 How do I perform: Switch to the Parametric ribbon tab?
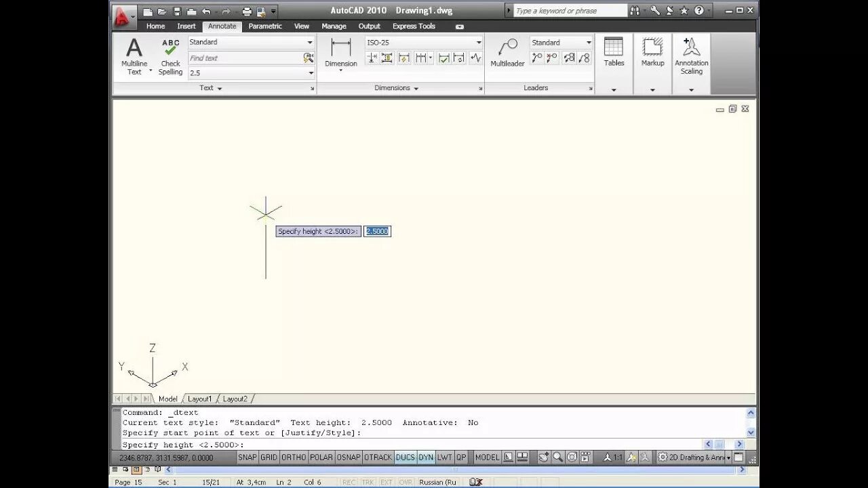265,26
